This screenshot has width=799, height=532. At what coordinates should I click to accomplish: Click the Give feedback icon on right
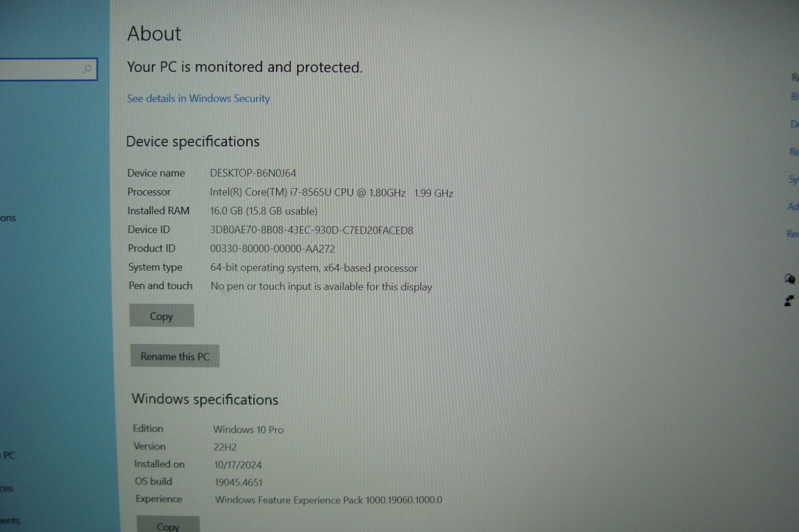(x=789, y=301)
